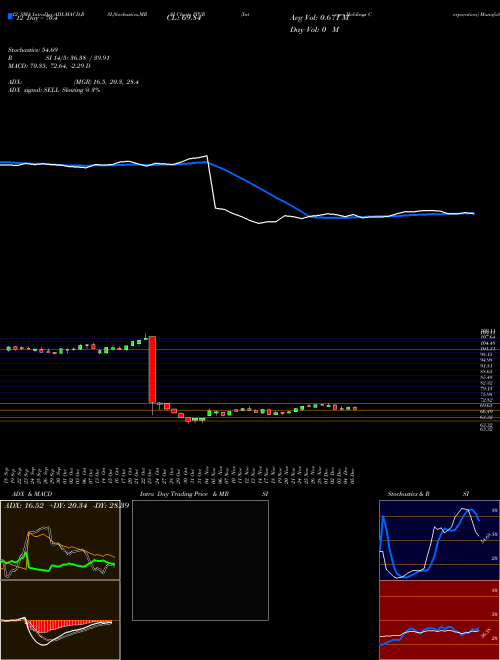This screenshot has width=500, height=660.
Task: Click the 'CL: 69.84' close price text
Action: (183, 18)
